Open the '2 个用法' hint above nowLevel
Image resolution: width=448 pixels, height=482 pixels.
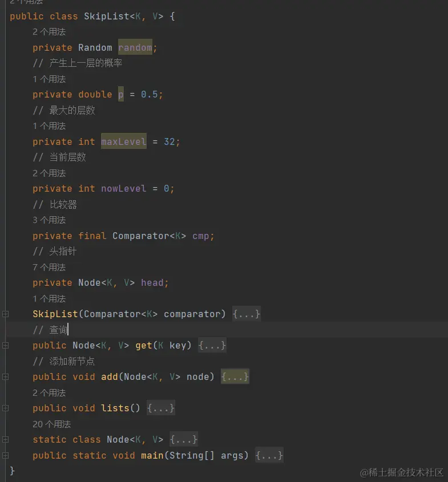pyautogui.click(x=49, y=173)
